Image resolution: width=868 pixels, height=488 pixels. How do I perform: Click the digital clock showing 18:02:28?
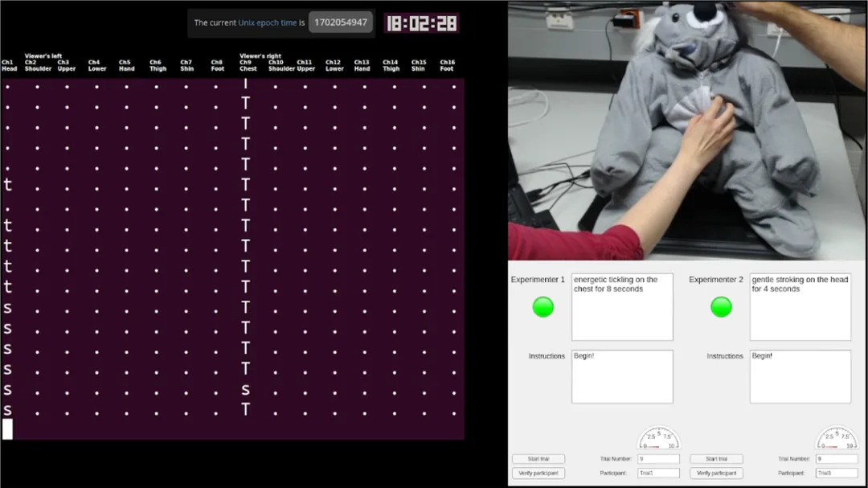(x=422, y=23)
